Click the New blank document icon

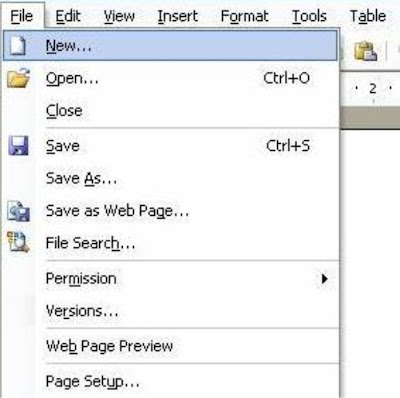18,46
